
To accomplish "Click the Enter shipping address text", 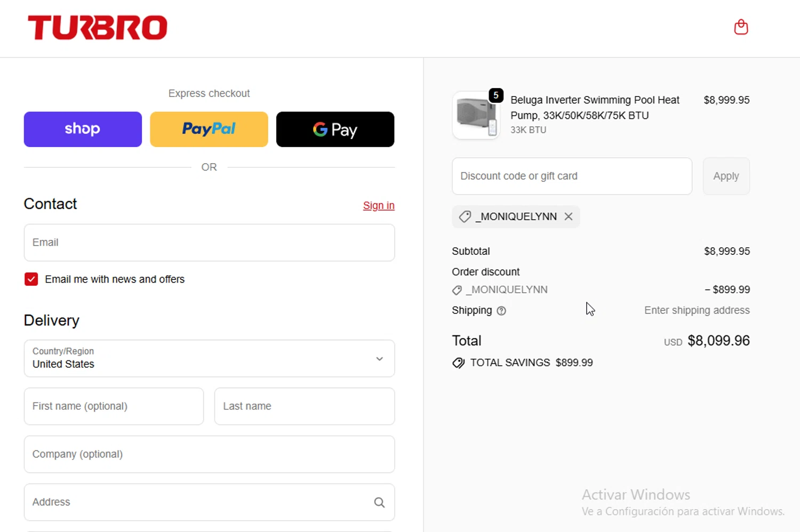I will 697,310.
